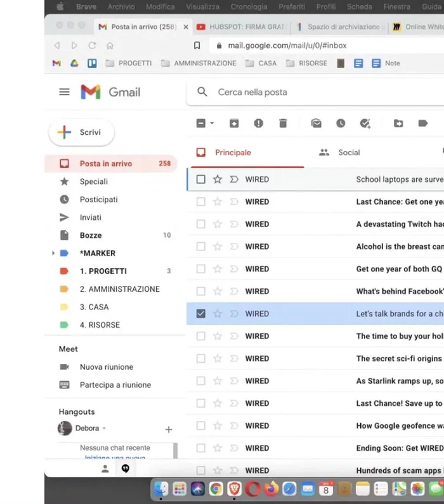Select checkbox for 'Alcohol is the breast' email
Screen dimensions: 444x504
point(201,247)
